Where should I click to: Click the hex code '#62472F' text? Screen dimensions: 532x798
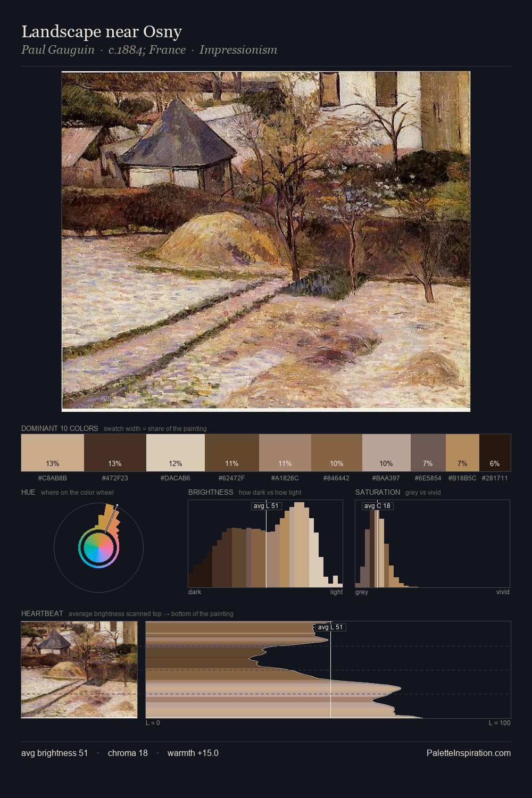coord(232,478)
